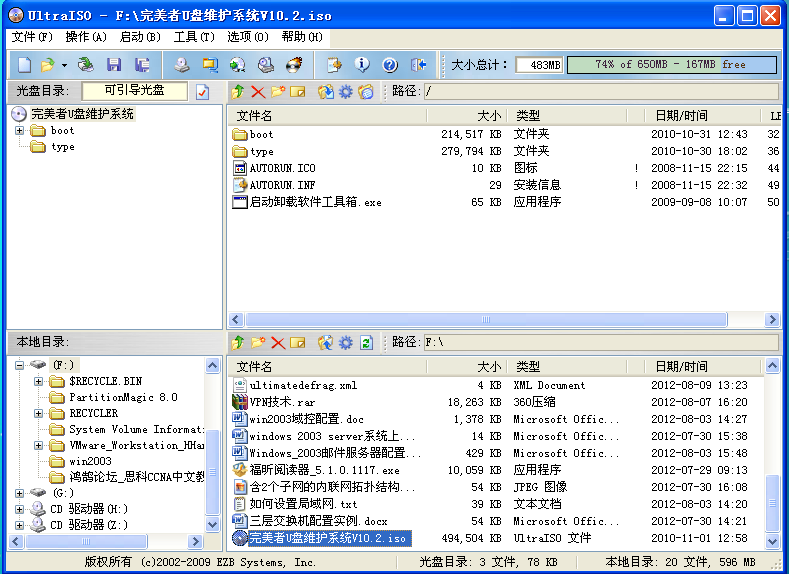Click the Mount to virtual drive icon
789x574 pixels.
click(266, 64)
